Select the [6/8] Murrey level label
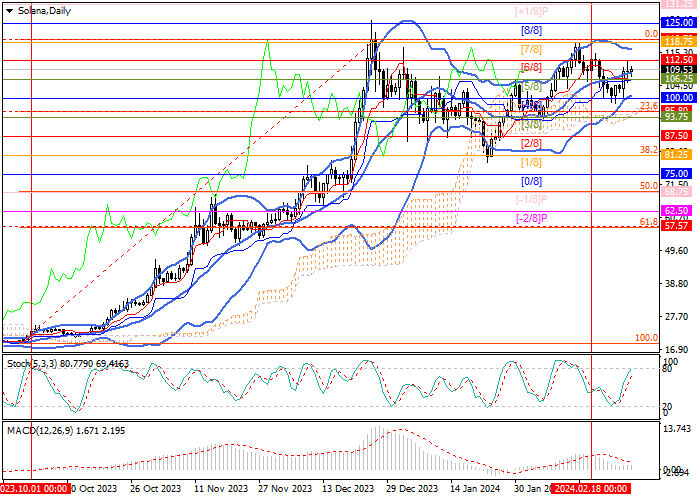This screenshot has width=700, height=500. [x=531, y=68]
